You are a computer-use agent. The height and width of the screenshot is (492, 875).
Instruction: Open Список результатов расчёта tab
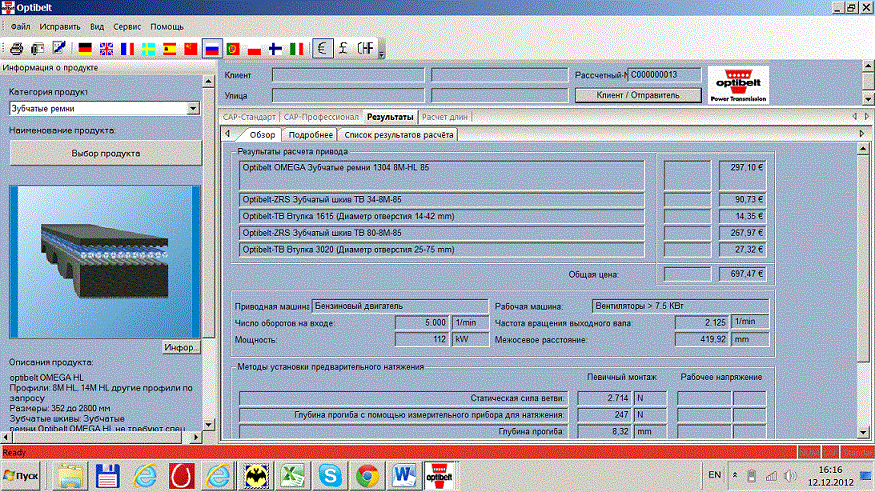(398, 135)
